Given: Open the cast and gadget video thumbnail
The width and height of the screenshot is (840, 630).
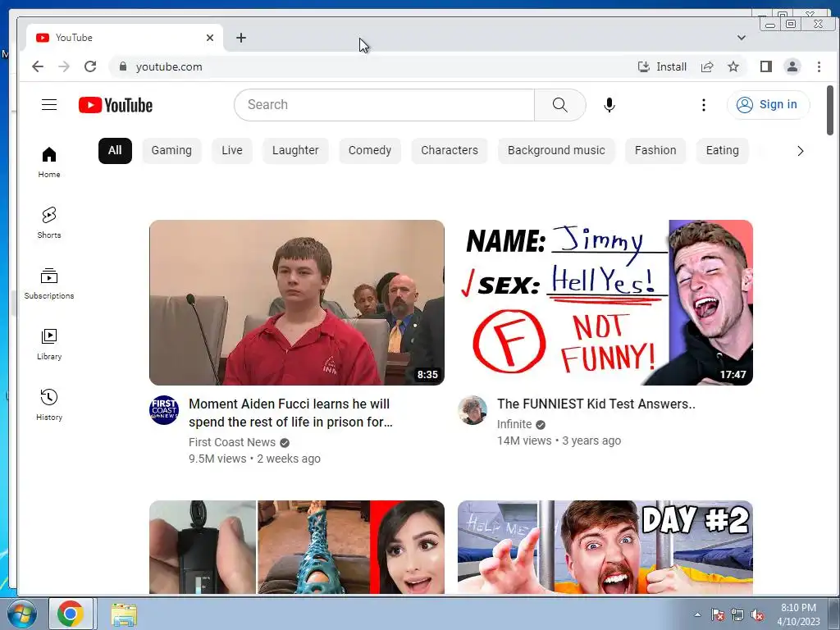Looking at the screenshot, I should (x=297, y=547).
